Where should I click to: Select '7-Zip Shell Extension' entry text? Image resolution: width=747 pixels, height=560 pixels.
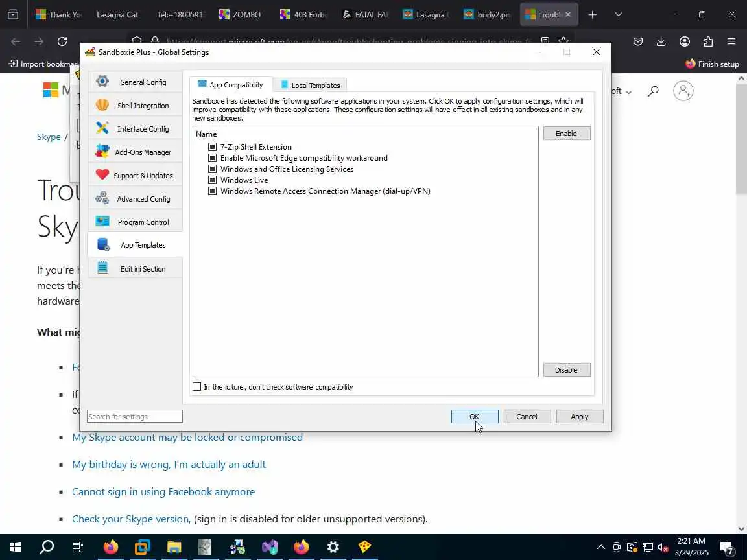point(256,147)
